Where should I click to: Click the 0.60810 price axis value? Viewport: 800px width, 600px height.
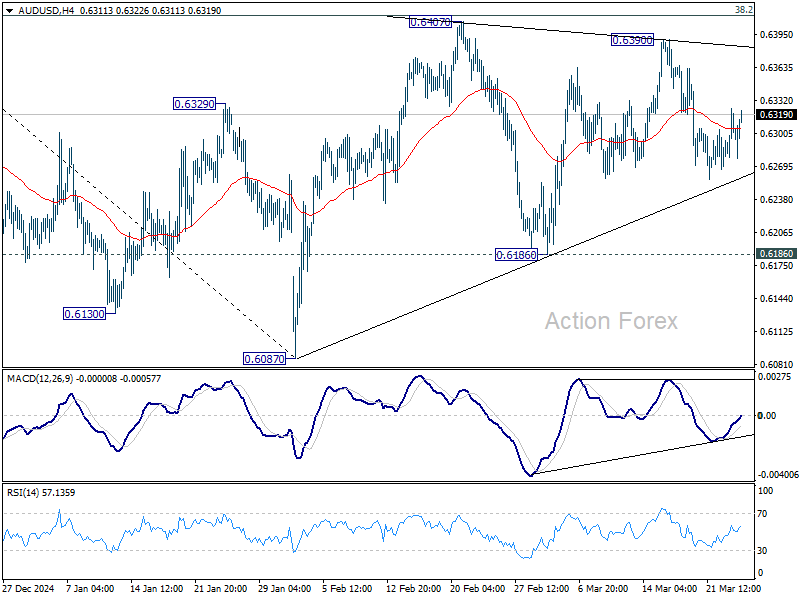tap(777, 365)
